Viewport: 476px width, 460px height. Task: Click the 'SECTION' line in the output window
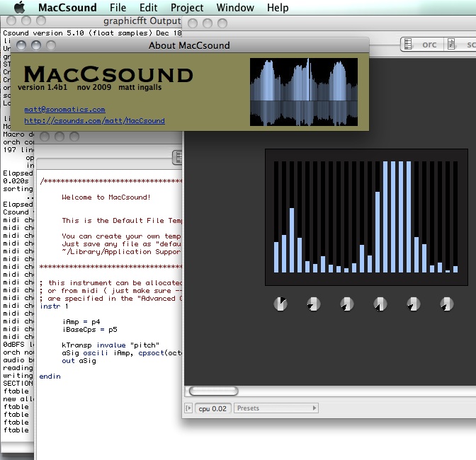(18, 384)
